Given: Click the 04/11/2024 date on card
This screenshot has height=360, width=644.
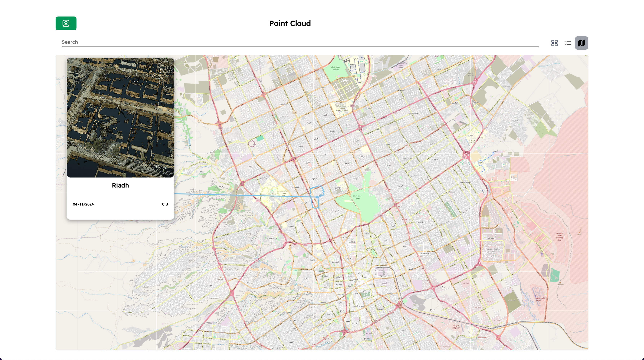Looking at the screenshot, I should click(x=83, y=204).
